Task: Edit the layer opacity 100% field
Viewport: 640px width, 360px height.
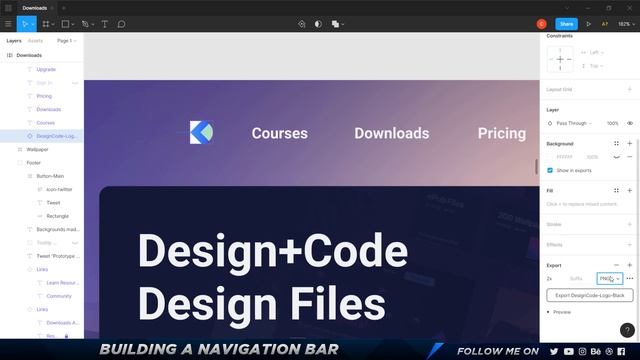Action: click(612, 123)
